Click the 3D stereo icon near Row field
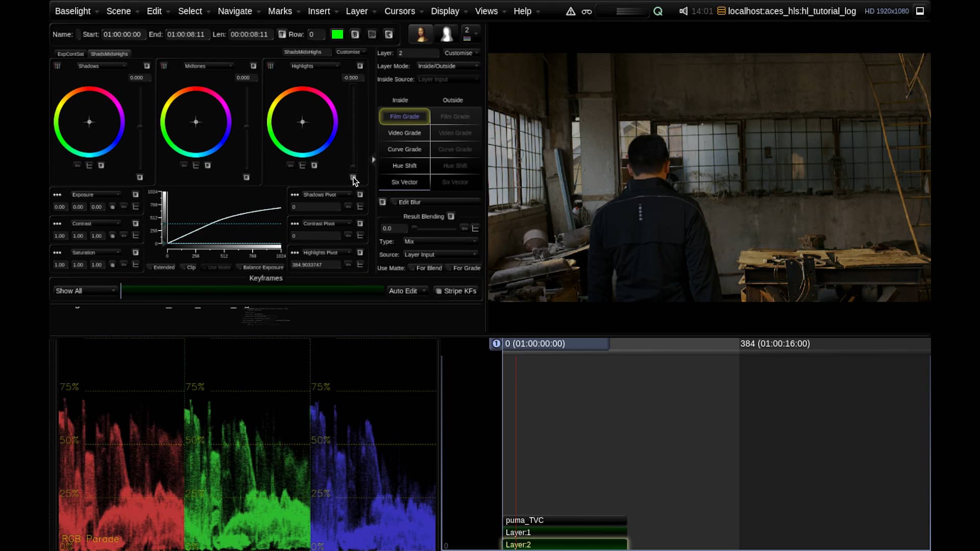980x551 pixels. [372, 34]
